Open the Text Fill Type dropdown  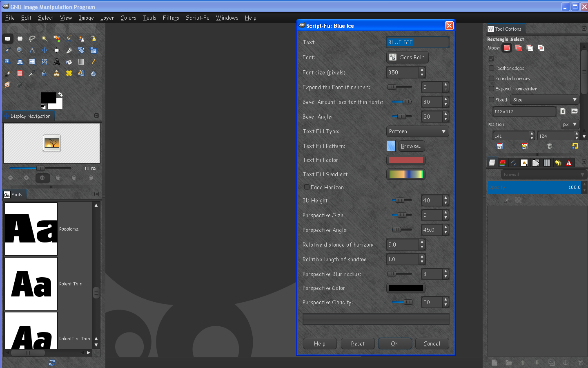click(417, 131)
